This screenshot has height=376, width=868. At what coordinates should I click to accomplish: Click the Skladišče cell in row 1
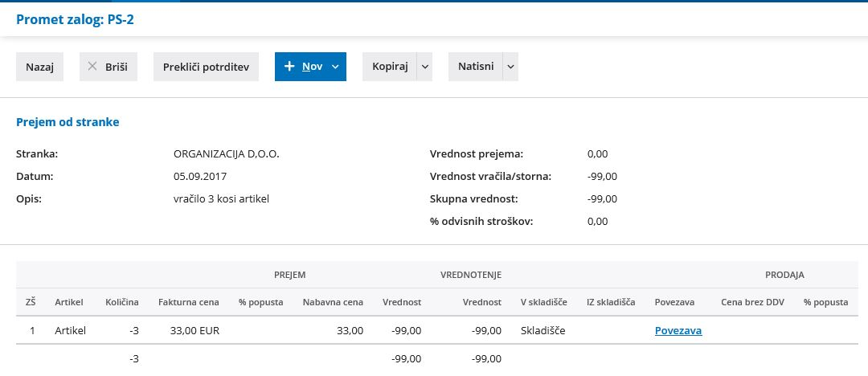click(x=543, y=330)
